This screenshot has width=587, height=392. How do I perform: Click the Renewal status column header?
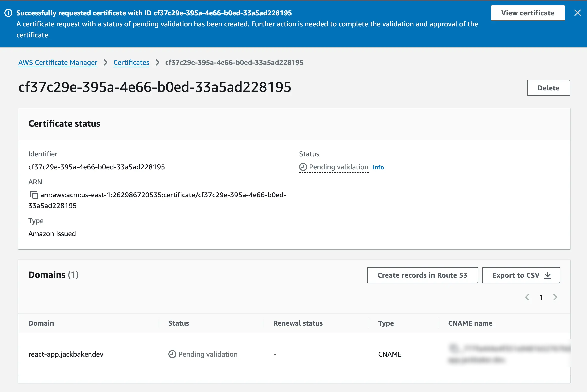pos(298,323)
